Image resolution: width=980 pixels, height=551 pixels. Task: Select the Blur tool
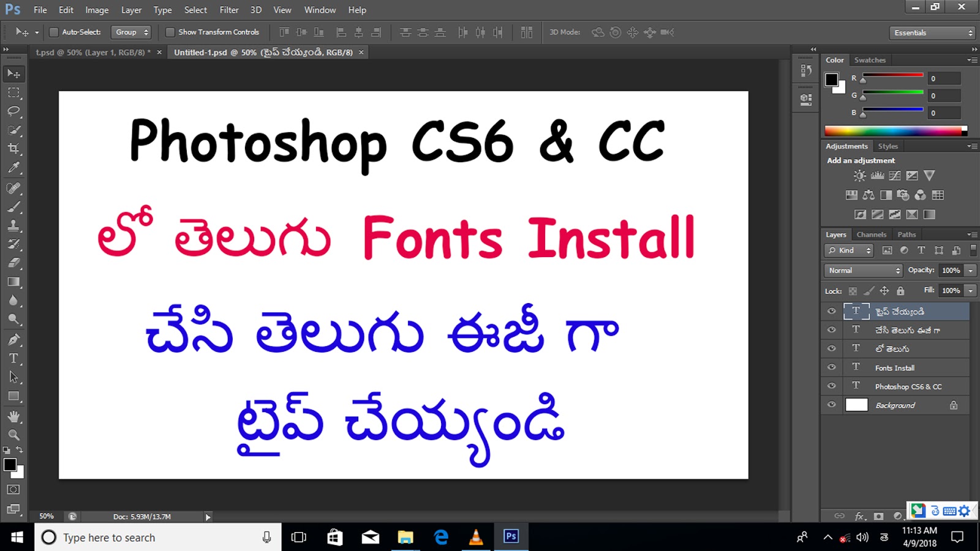pyautogui.click(x=13, y=301)
